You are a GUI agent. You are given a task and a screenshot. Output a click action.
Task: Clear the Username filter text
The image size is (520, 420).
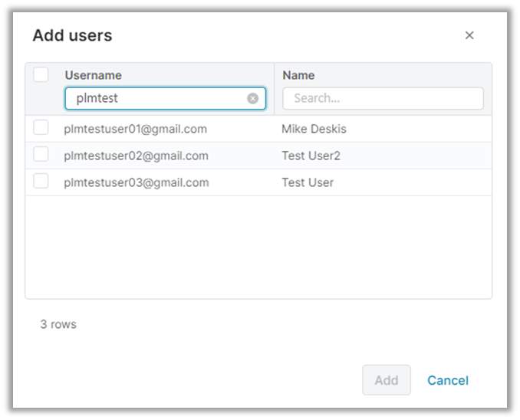[x=252, y=98]
